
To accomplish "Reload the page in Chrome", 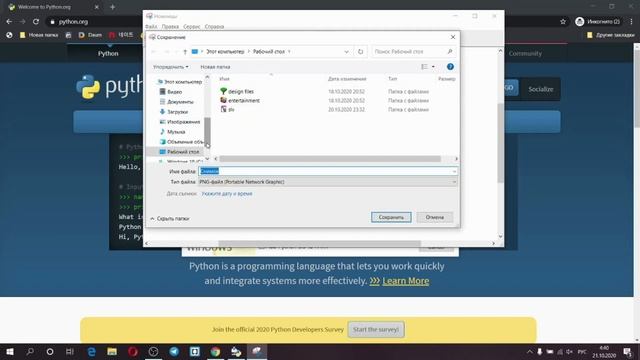I will click(x=36, y=22).
